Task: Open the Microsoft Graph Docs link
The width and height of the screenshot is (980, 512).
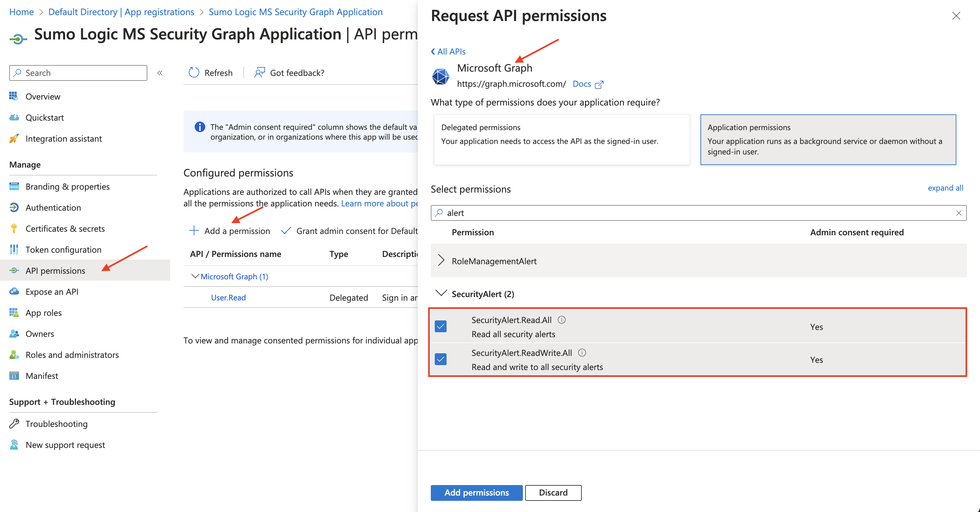Action: pos(582,83)
